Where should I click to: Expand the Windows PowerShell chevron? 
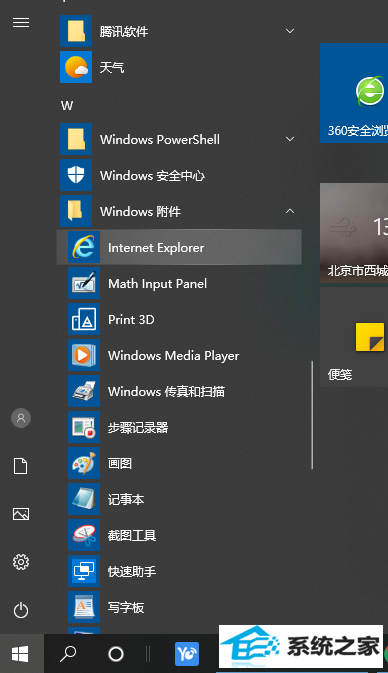pos(290,139)
